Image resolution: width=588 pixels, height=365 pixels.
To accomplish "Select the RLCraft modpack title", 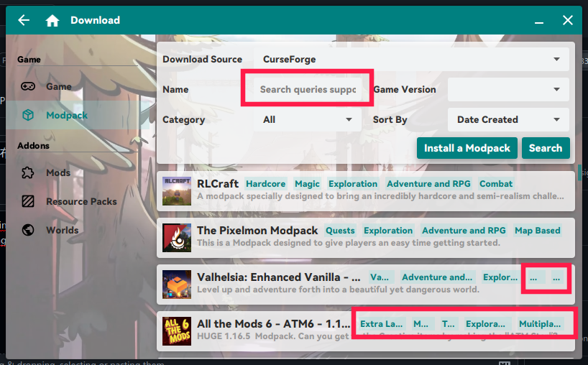I will point(218,184).
